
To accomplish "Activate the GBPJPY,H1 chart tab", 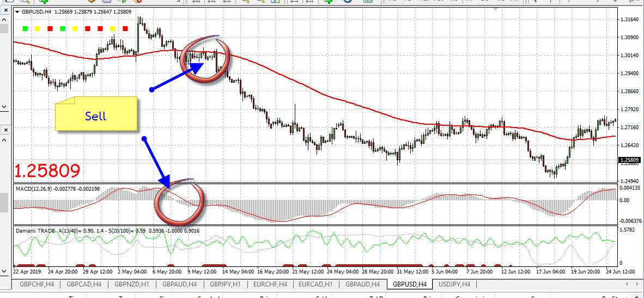I will tap(224, 284).
